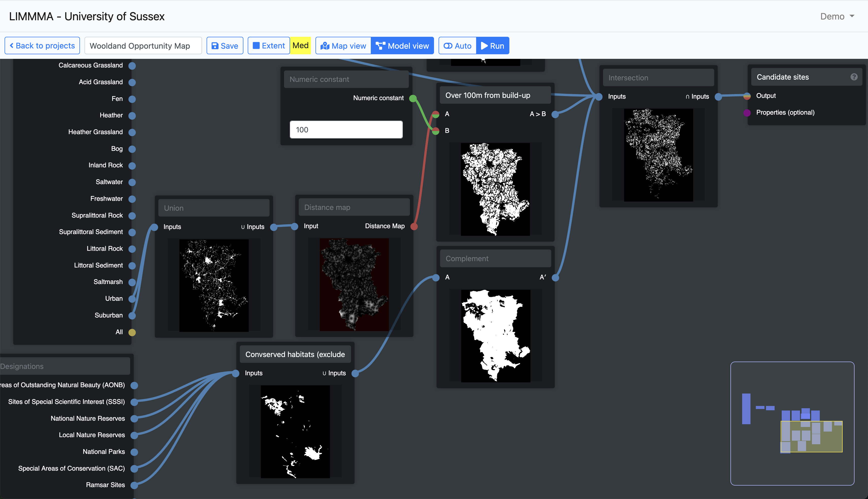
Task: Click the purple Properties (optional) port
Action: (747, 113)
